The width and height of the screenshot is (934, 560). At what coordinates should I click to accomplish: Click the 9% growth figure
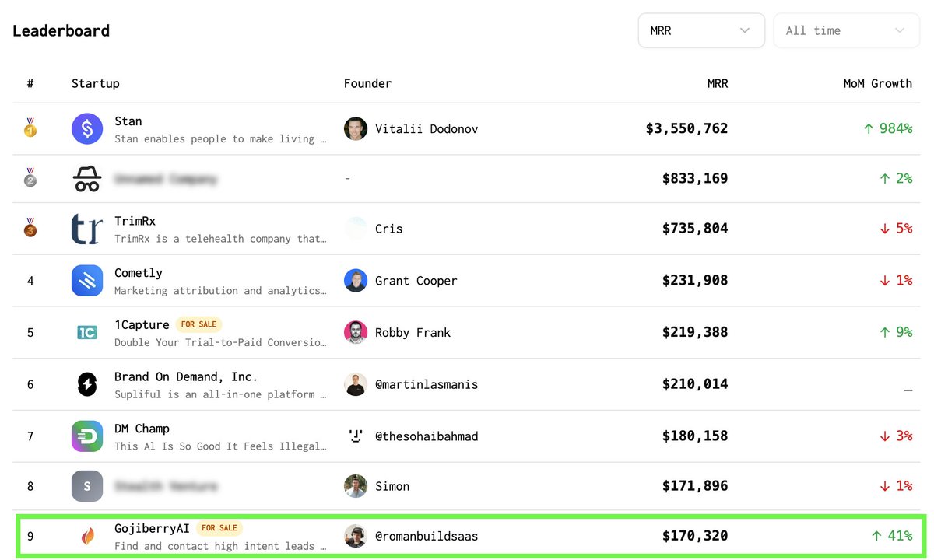tap(895, 332)
